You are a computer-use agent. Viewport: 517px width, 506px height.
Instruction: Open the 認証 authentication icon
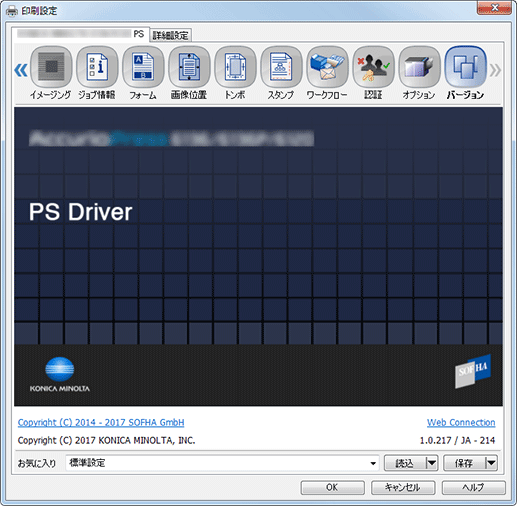point(373,67)
